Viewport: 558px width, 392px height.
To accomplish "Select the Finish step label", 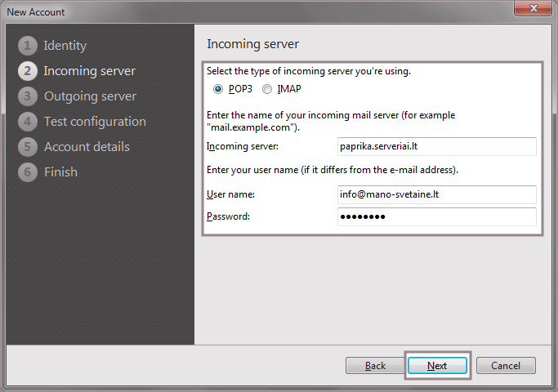I will pos(60,172).
